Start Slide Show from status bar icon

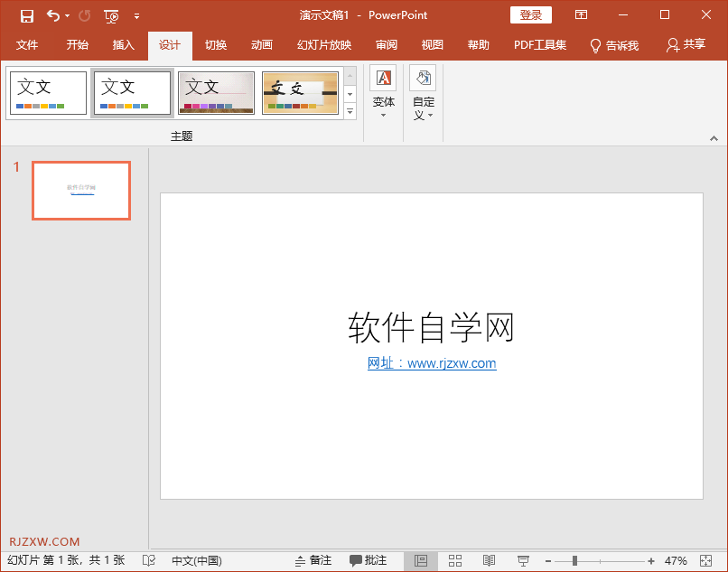point(522,560)
